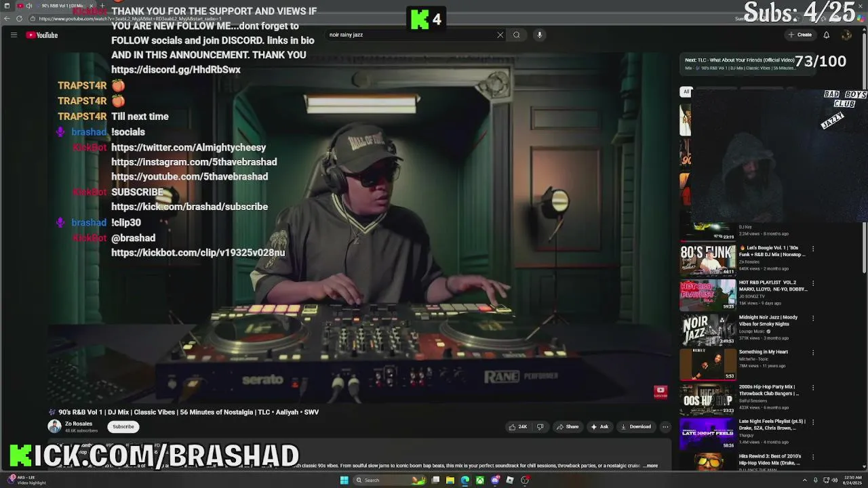Open 2000s Hip-Hop Party Mix title
Viewport: 868px width, 488px height.
click(x=769, y=390)
